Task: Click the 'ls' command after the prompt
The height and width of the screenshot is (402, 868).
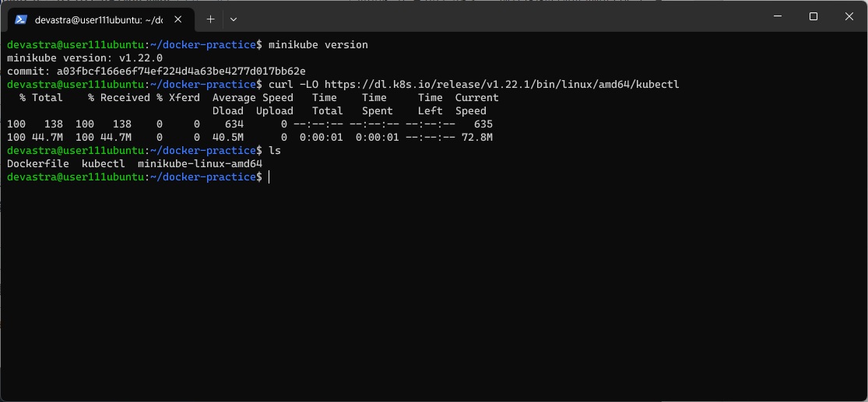Action: point(275,151)
